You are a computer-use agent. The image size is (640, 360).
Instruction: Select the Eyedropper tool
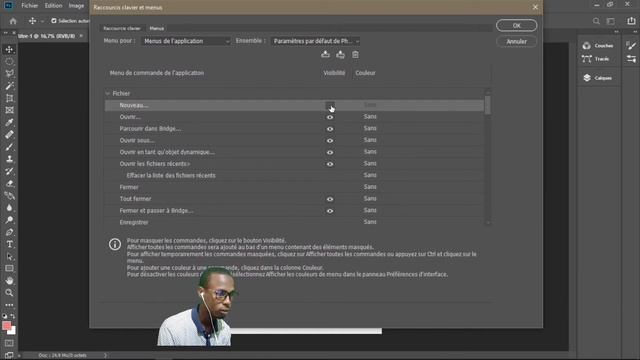click(9, 122)
